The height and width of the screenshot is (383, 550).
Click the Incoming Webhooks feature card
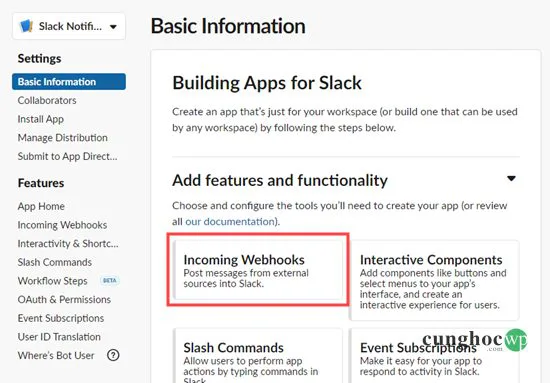click(x=258, y=270)
